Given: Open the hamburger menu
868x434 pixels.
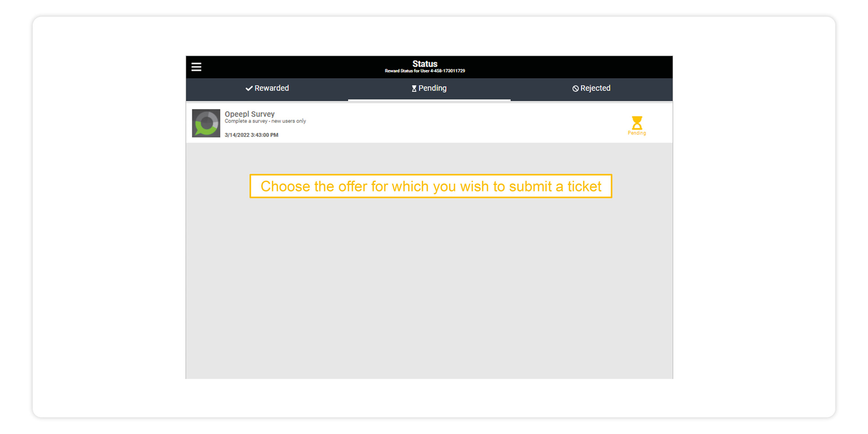Looking at the screenshot, I should pos(196,67).
